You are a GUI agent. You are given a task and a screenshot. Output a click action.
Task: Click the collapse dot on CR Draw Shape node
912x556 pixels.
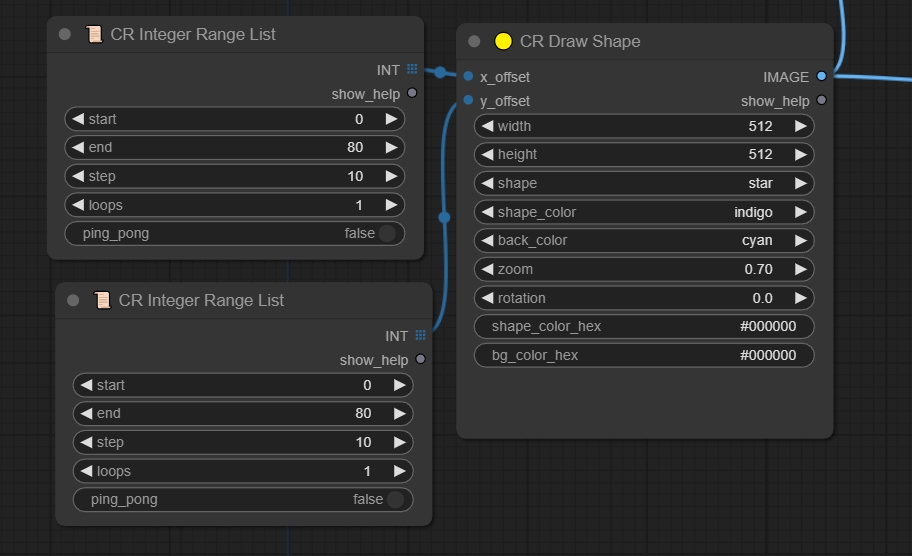point(474,41)
